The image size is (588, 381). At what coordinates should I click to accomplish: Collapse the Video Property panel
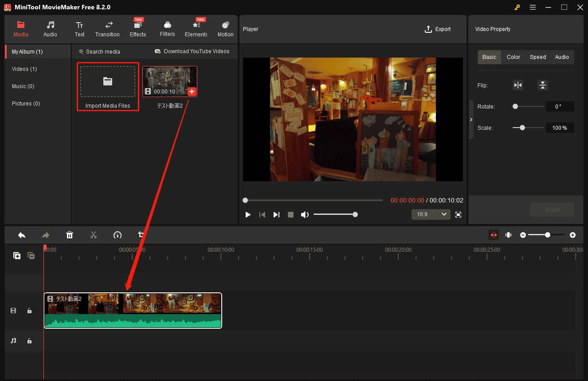471,120
